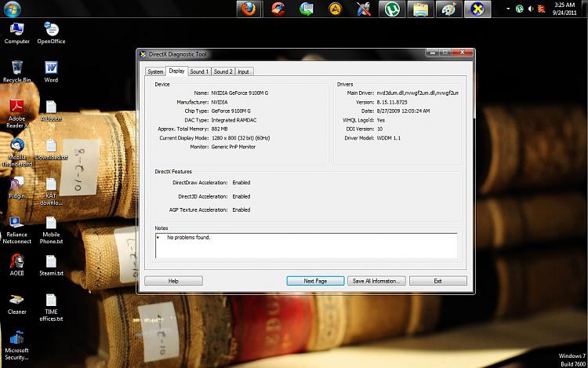Open the Computer desktop icon

(x=17, y=33)
